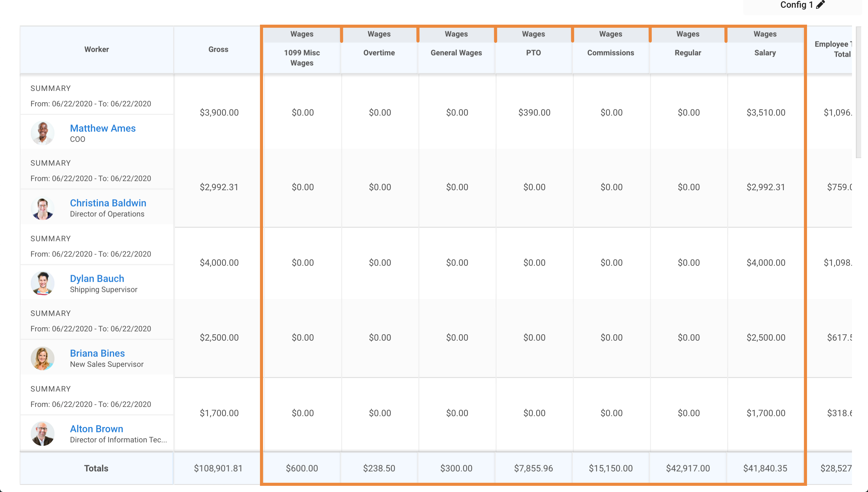The height and width of the screenshot is (492, 868).
Task: Click the PTO column header
Action: tap(533, 53)
